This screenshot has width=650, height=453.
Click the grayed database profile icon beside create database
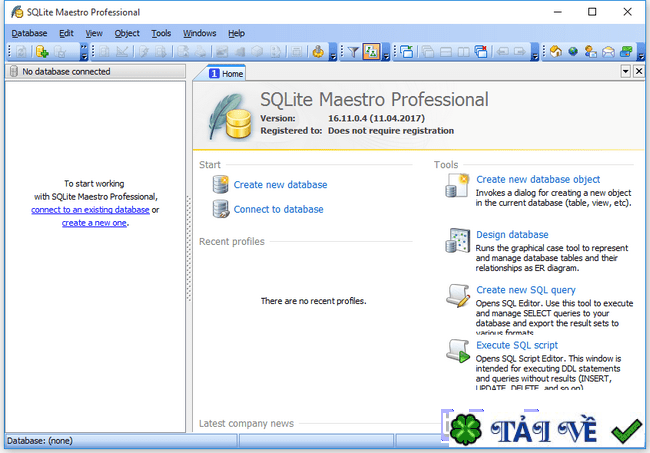pos(61,52)
